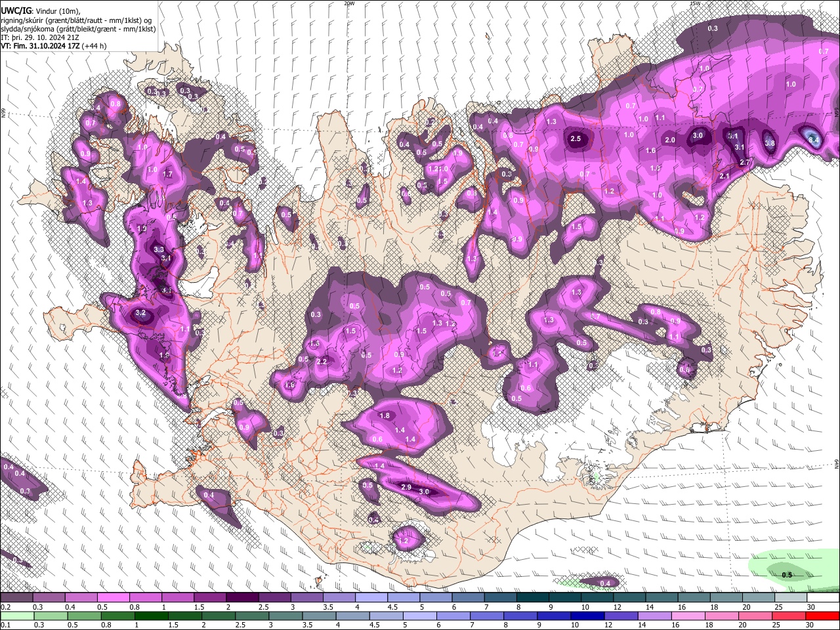
Task: Click the "VT: Fim. 31.10.2024 17Z" valid-time line
Action: pyautogui.click(x=39, y=46)
